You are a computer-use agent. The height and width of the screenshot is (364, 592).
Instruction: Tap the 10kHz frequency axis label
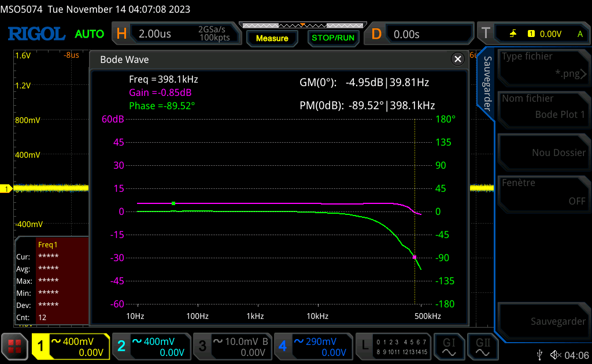click(x=317, y=316)
